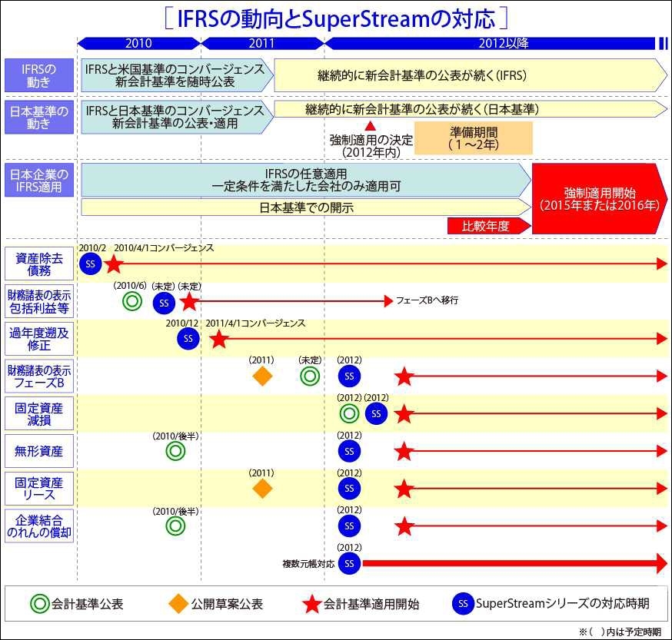The height and width of the screenshot is (640, 672).
Task: Select the red star in the フェーズB row
Action: (404, 376)
